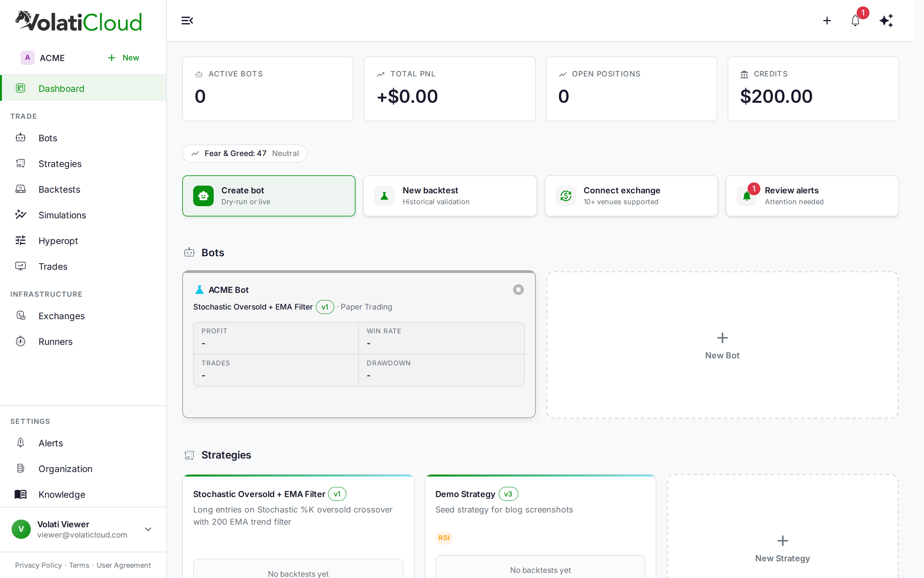The width and height of the screenshot is (924, 578).
Task: Open the Knowledge section
Action: point(83,494)
